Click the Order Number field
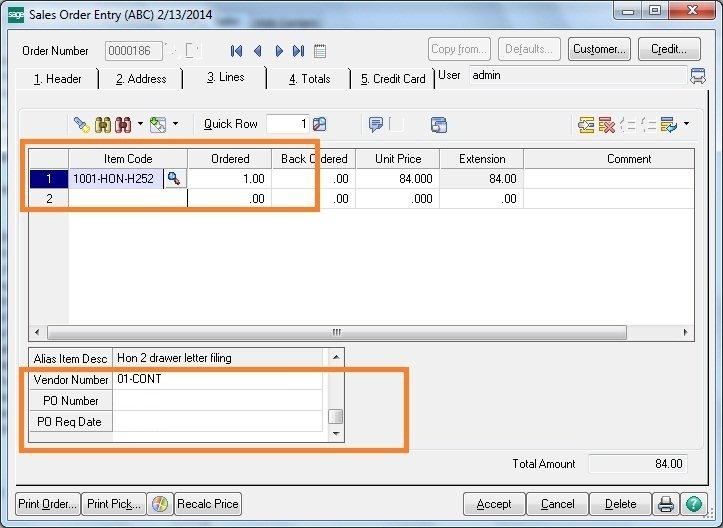This screenshot has height=528, width=723. tap(134, 51)
